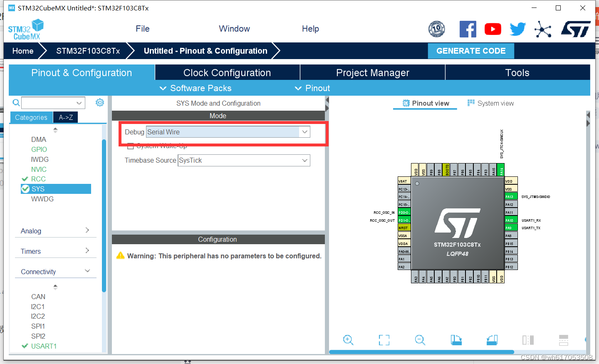Click the horizontal flip (top-bottom split) icon
The height and width of the screenshot is (364, 599).
pos(564,340)
